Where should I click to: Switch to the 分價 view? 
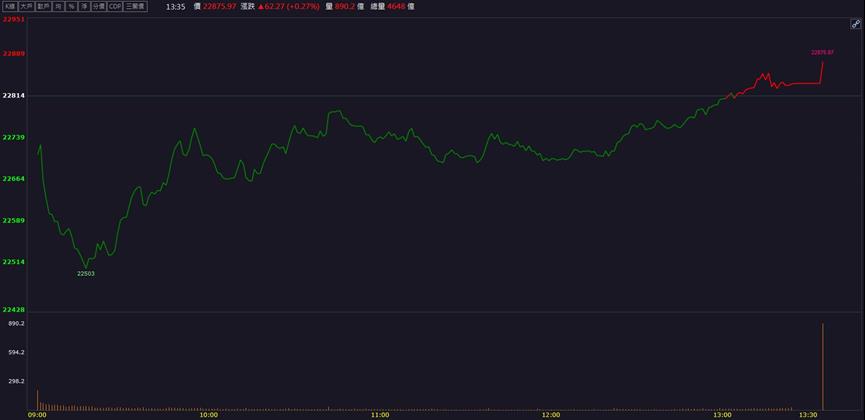pyautogui.click(x=99, y=7)
